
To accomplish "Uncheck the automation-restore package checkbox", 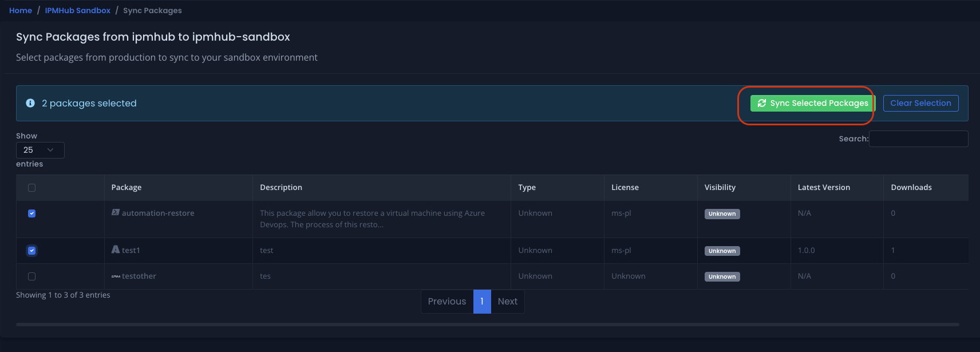I will [x=32, y=213].
